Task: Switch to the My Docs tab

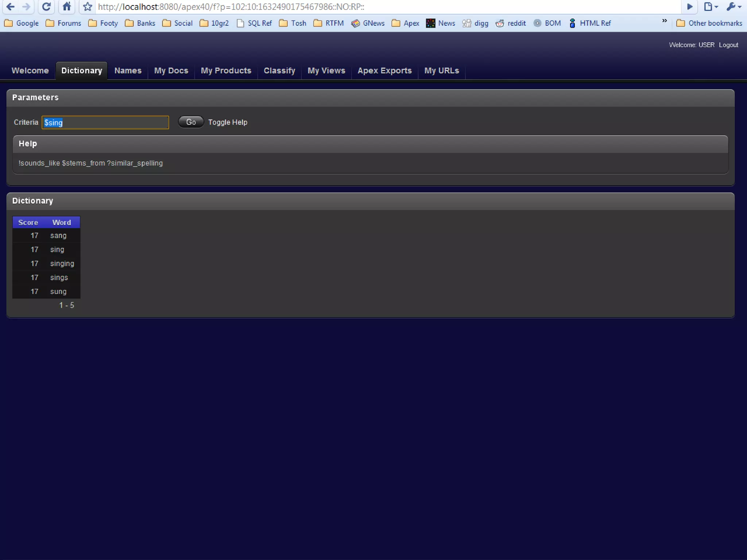Action: coord(171,71)
